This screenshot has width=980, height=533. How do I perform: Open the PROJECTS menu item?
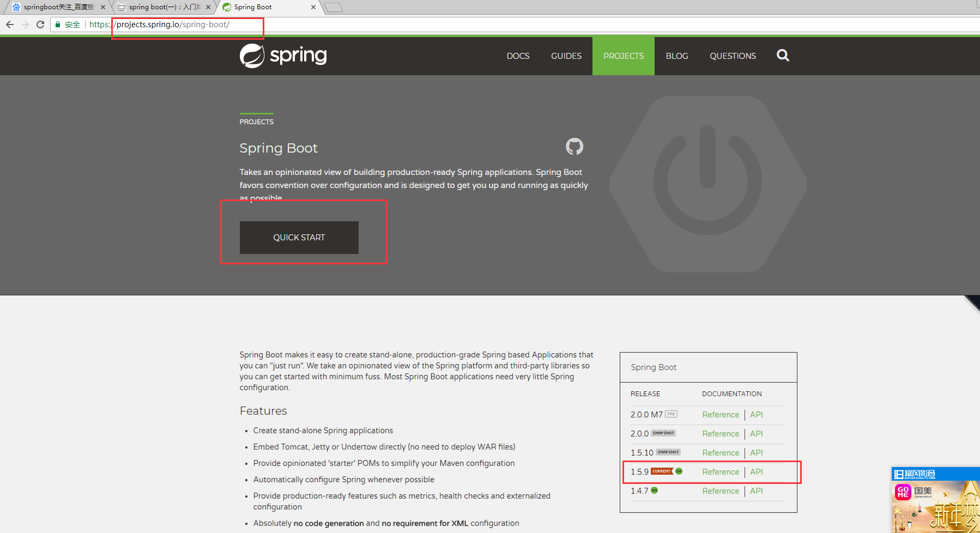624,56
